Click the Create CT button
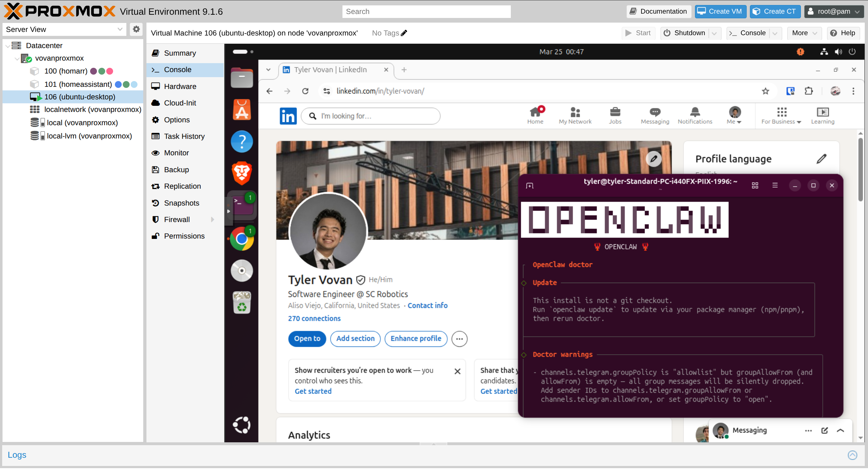 pos(775,11)
